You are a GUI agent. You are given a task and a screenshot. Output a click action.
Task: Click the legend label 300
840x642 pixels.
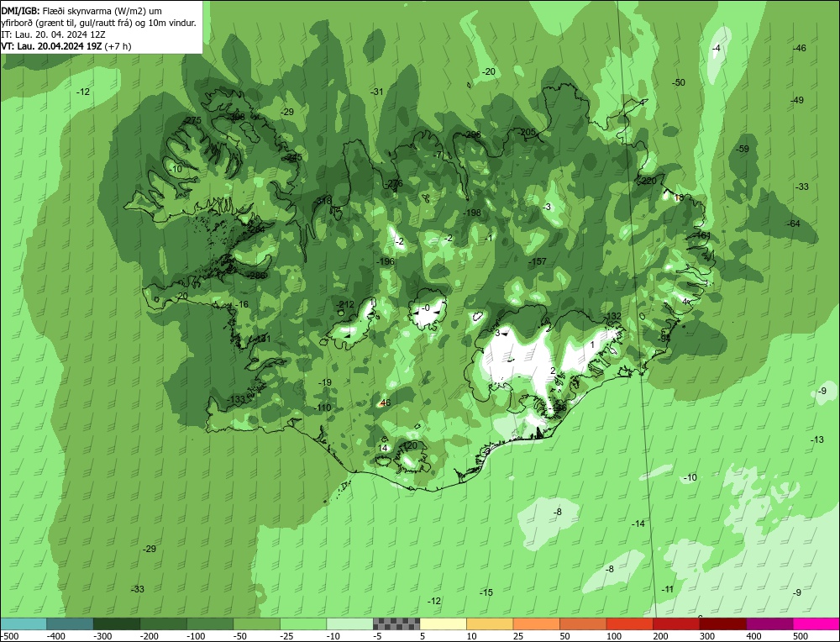707,636
